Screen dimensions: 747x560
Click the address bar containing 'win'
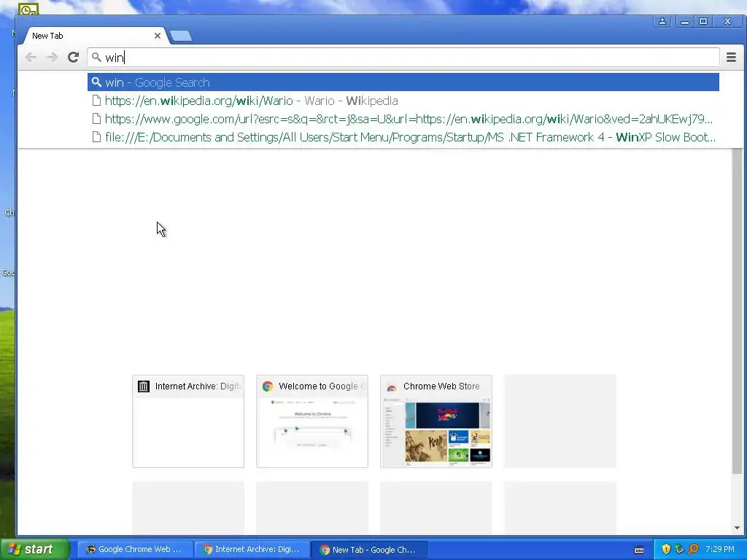403,58
